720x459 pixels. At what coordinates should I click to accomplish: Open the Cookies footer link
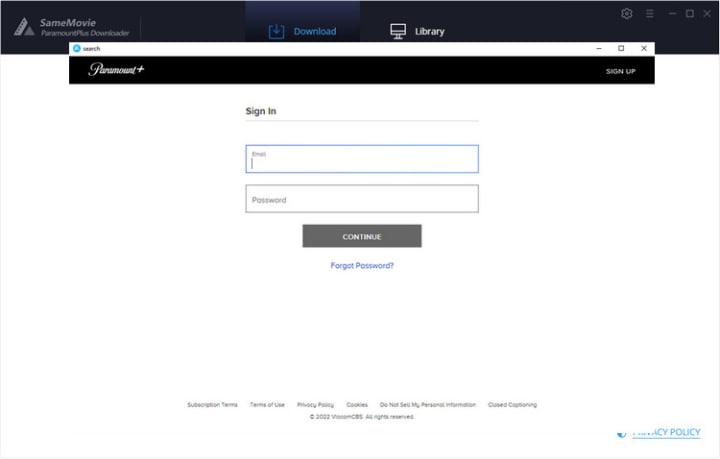point(357,405)
